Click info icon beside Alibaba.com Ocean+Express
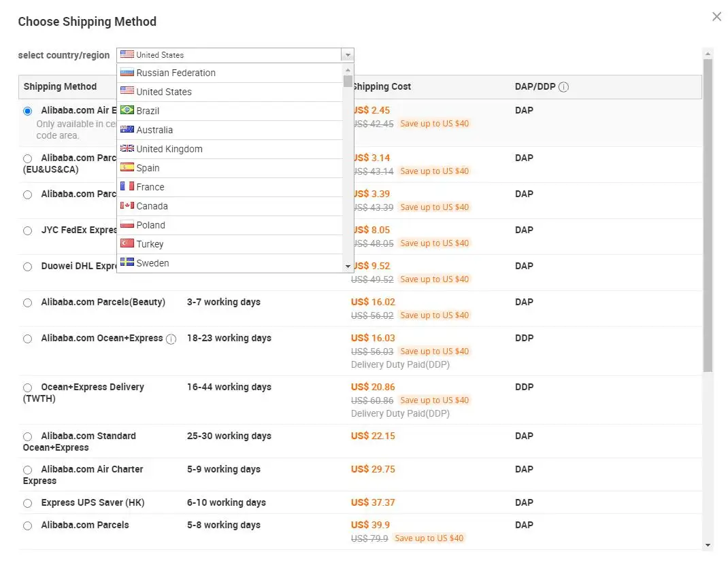This screenshot has height=569, width=728. point(171,339)
